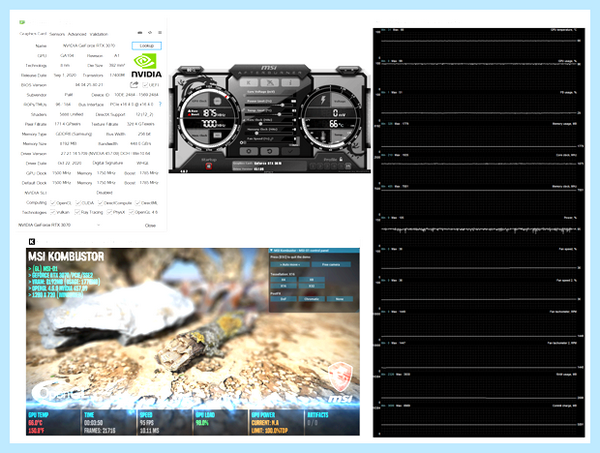Click the Power graph in monitoring window
This screenshot has width=600, height=453.
click(x=479, y=231)
